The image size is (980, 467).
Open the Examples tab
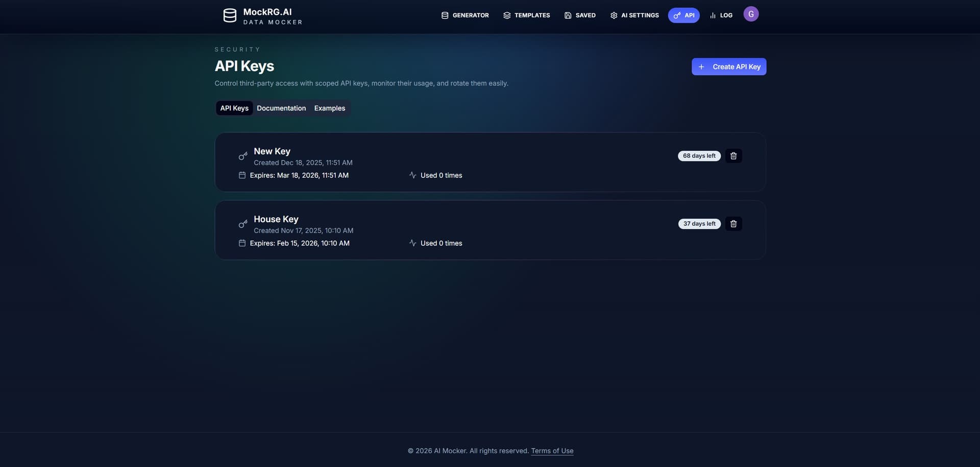pyautogui.click(x=329, y=108)
